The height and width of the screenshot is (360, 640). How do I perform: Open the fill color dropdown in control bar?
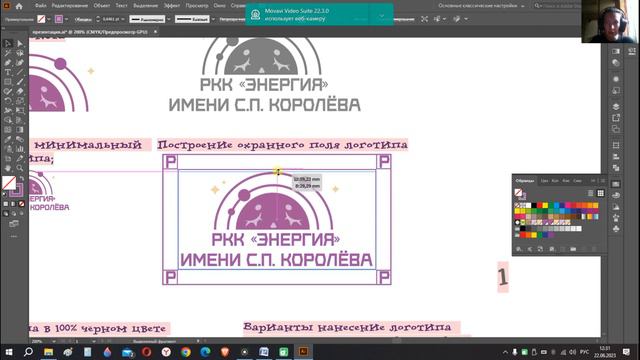[49, 19]
